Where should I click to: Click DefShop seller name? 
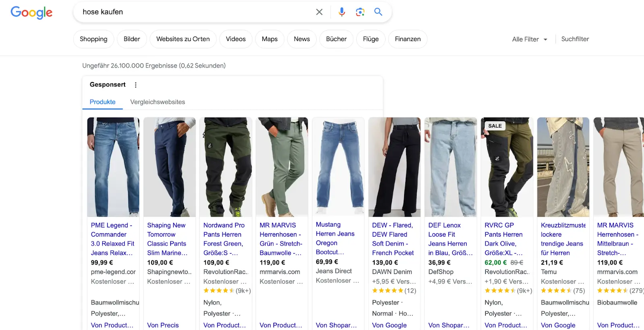pyautogui.click(x=441, y=272)
